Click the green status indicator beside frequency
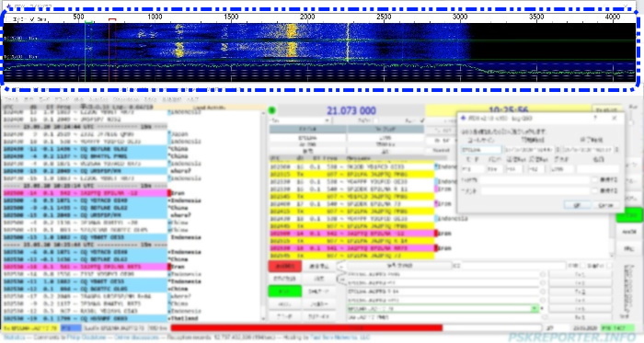This screenshot has width=644, height=343. 272,110
